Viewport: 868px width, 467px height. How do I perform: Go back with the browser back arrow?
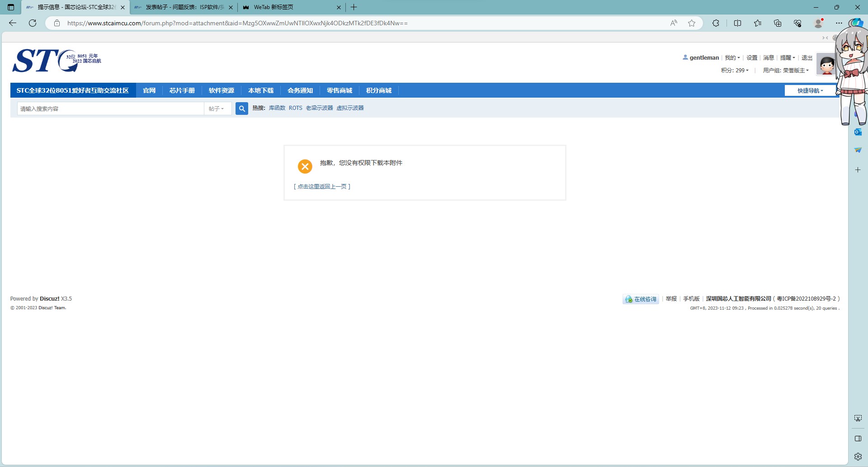click(x=13, y=23)
